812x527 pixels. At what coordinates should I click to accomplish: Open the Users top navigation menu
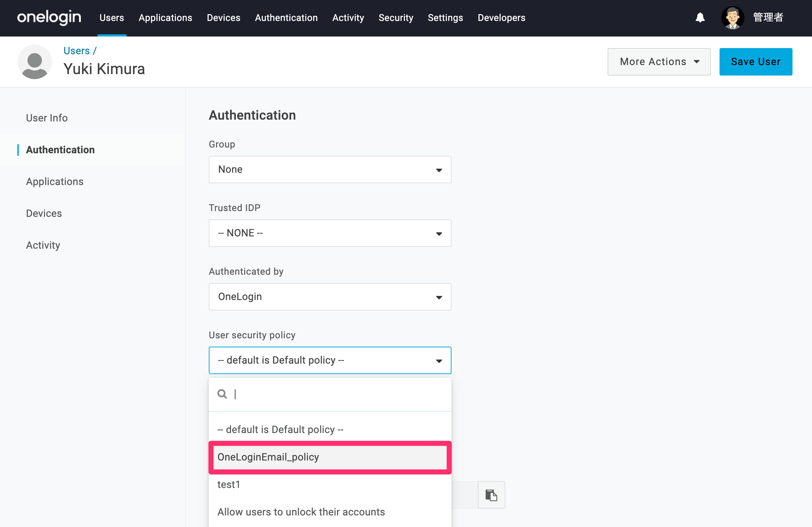(112, 18)
